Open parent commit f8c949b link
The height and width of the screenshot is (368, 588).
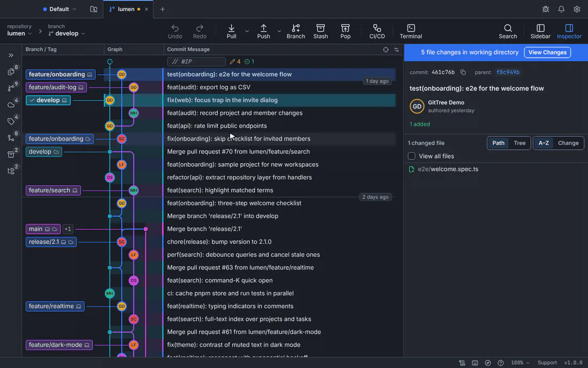pos(508,72)
